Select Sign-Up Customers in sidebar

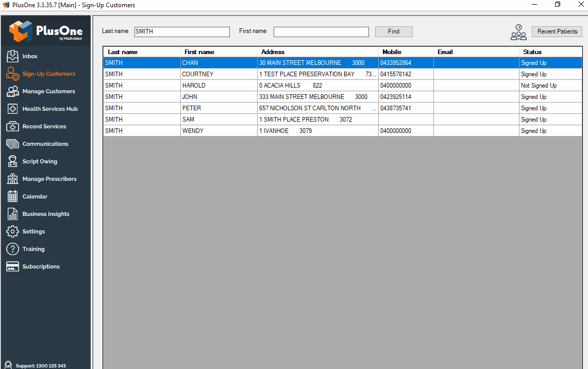(49, 74)
